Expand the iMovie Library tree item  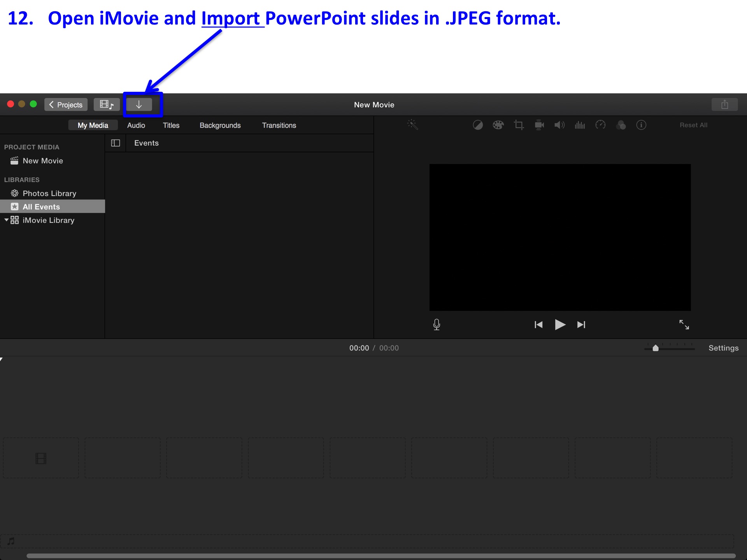(5, 220)
